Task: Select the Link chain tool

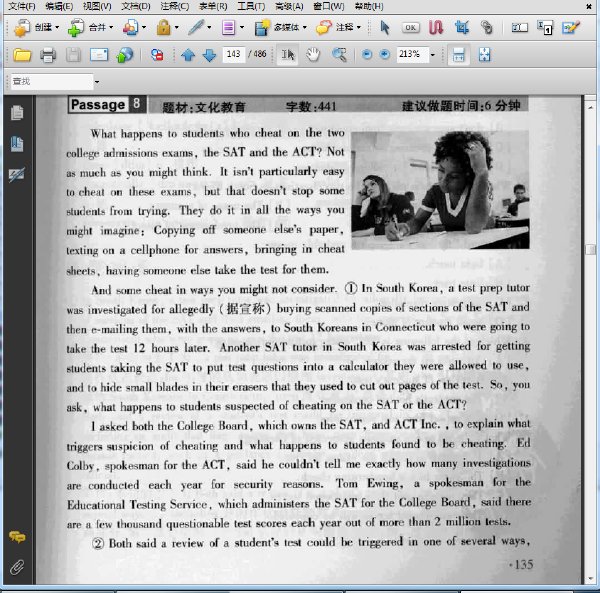Action: 487,28
